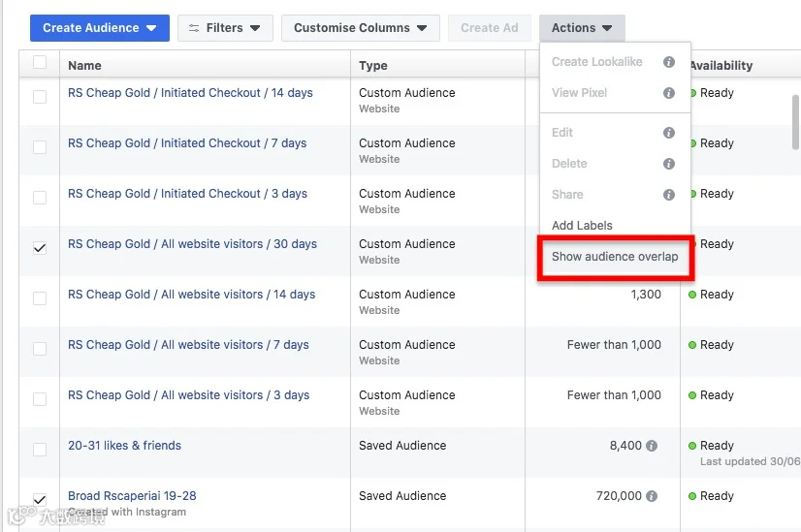Open All website visitors 30 days audience

[192, 244]
